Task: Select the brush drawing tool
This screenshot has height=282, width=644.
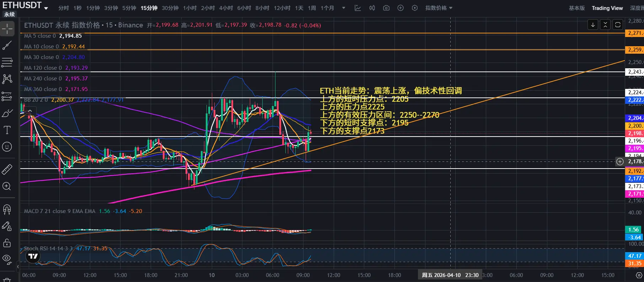Action: pyautogui.click(x=7, y=113)
